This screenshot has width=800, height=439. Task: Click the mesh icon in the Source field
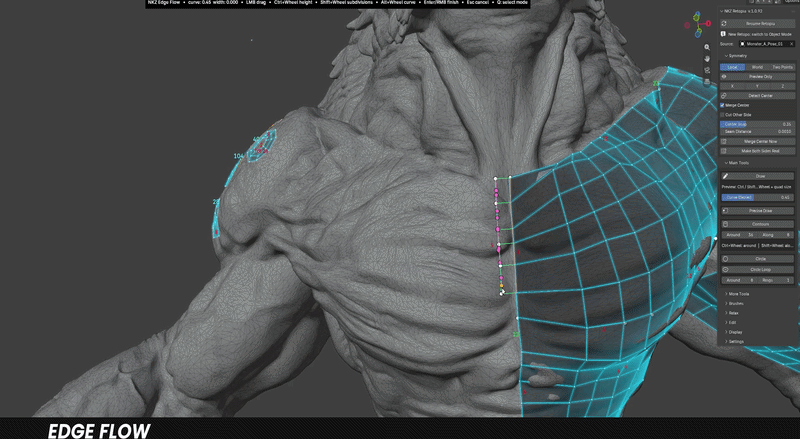point(742,44)
